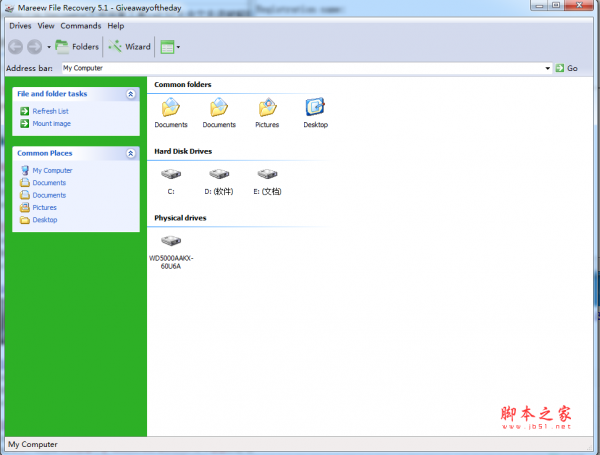Select first Documents folder in Common folders
This screenshot has width=600, height=455.
pyautogui.click(x=171, y=113)
